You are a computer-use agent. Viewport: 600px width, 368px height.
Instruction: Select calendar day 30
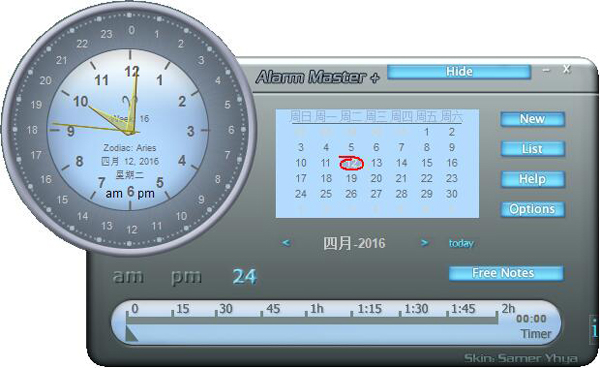[452, 194]
